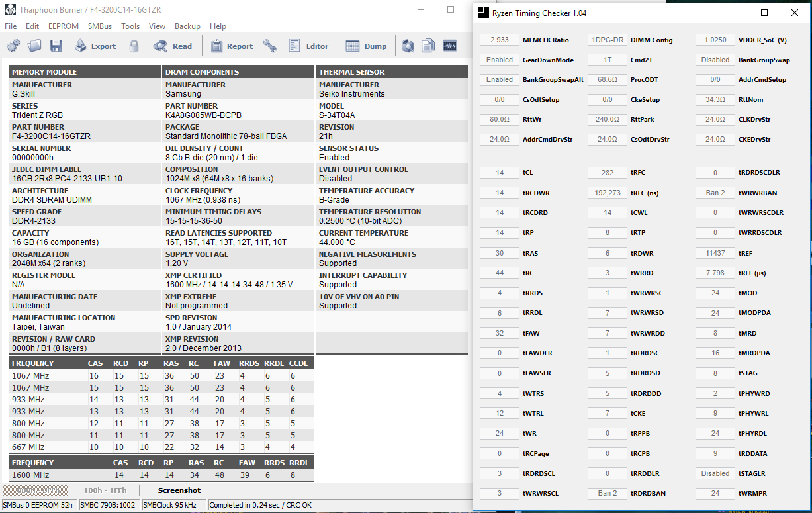The image size is (812, 513).
Task: Open the Help menu
Action: point(218,26)
